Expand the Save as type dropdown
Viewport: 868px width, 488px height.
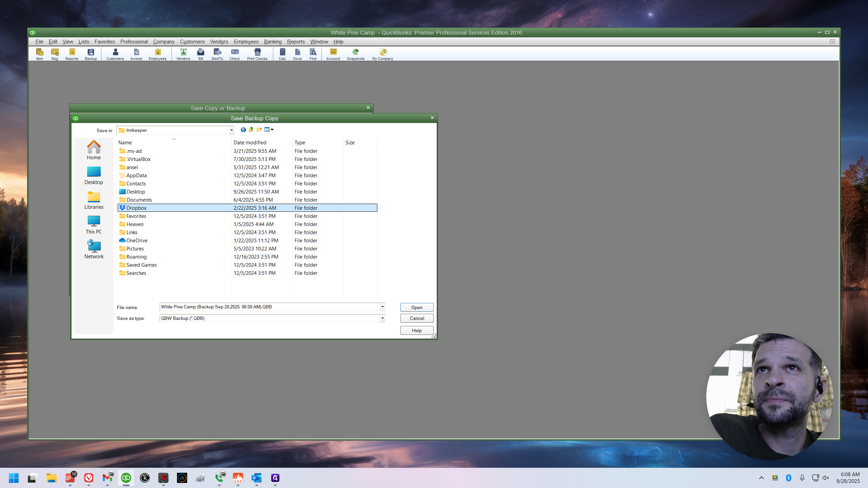(x=382, y=318)
